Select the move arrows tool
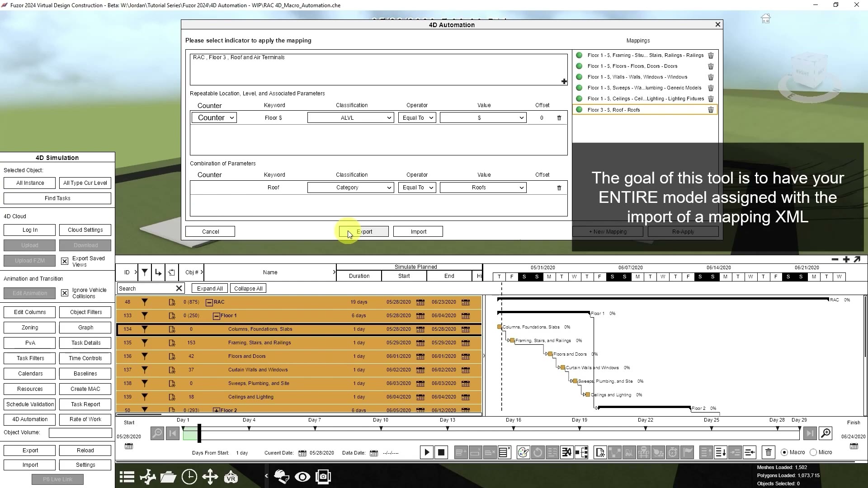Screen dimensions: 868x488 point(210,477)
